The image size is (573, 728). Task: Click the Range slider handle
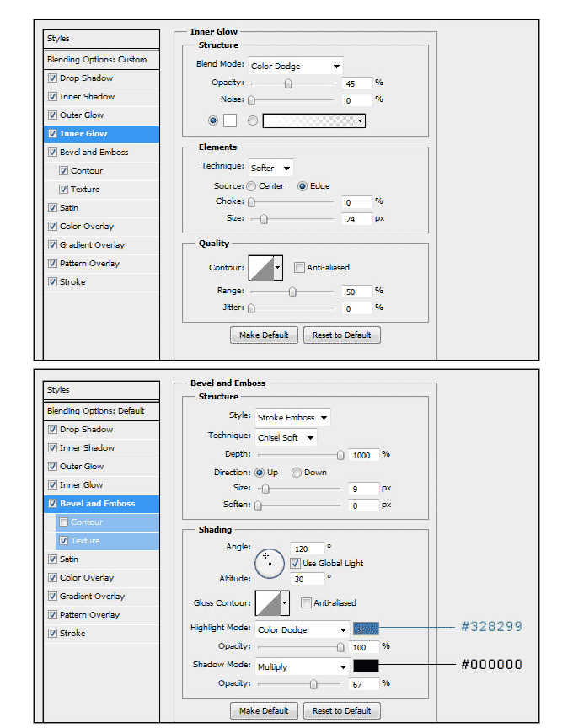[x=292, y=292]
